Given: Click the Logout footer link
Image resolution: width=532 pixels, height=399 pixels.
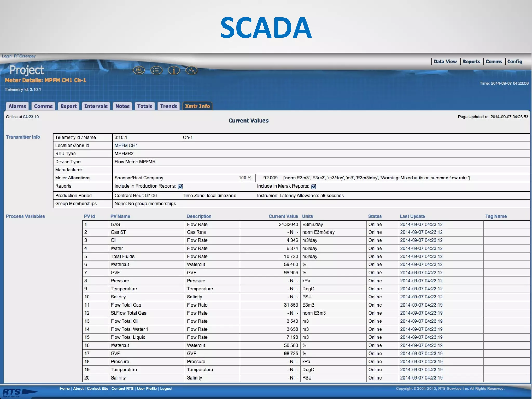Looking at the screenshot, I should coord(166,389).
